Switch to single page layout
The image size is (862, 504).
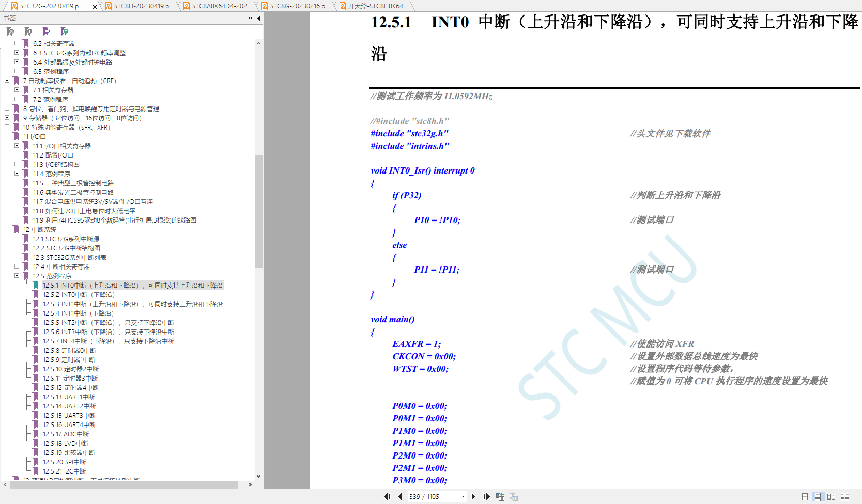[x=805, y=496]
